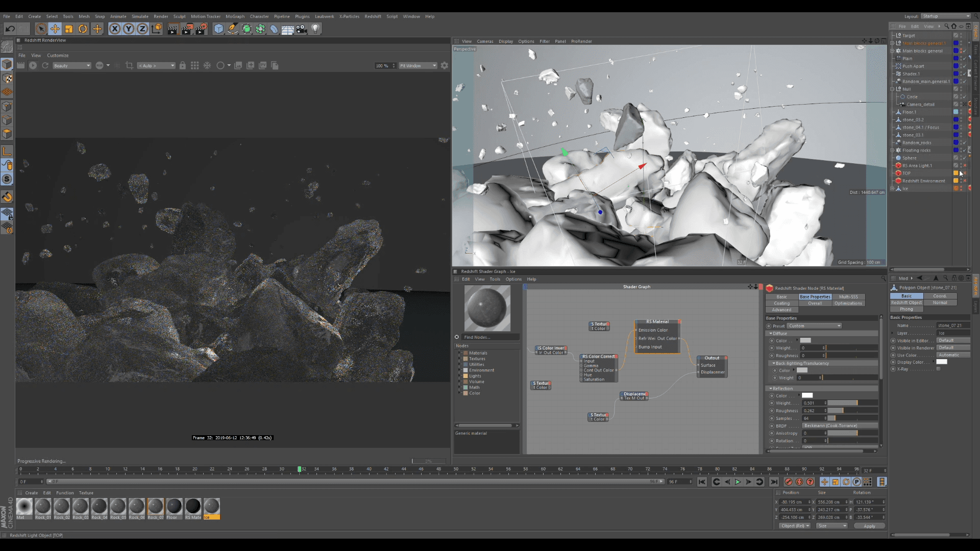The width and height of the screenshot is (980, 551).
Task: Toggle autokeying red circle button
Action: [799, 482]
